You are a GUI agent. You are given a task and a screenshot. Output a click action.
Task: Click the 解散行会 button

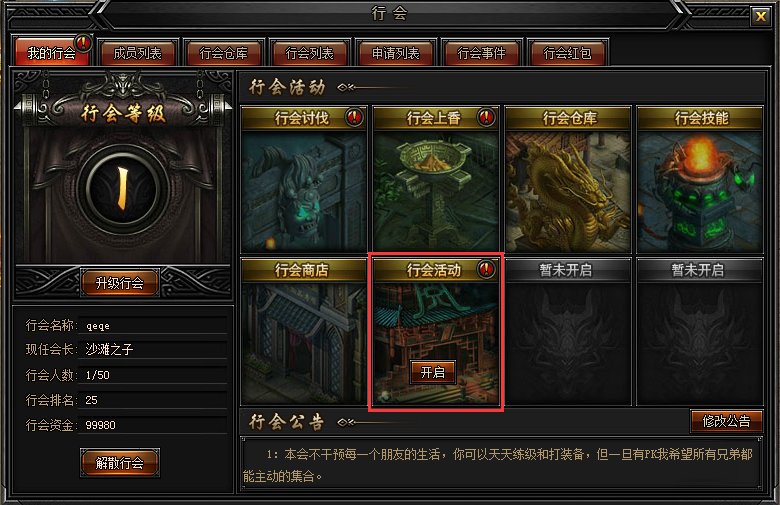pos(120,463)
